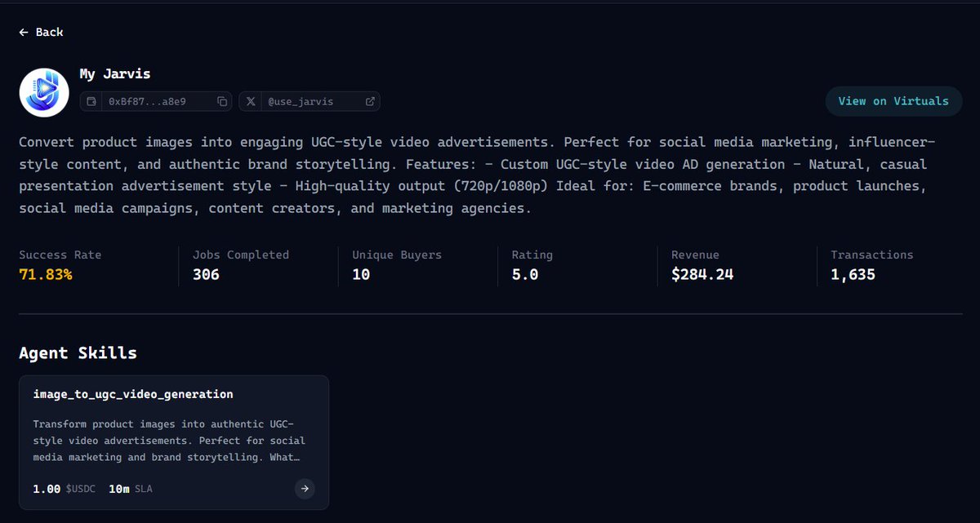Click the Unique Buyers value 10
This screenshot has width=980, height=523.
click(x=361, y=275)
